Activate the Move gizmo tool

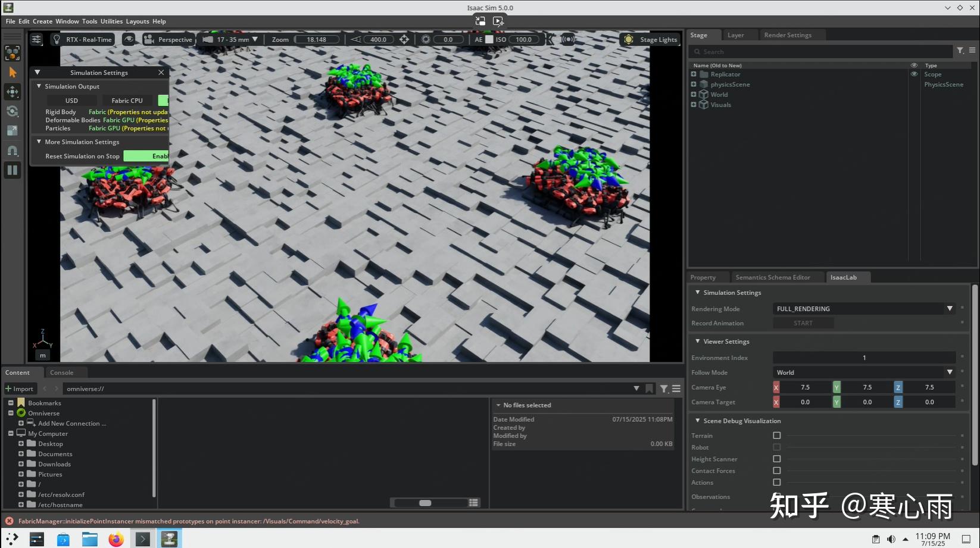coord(12,92)
